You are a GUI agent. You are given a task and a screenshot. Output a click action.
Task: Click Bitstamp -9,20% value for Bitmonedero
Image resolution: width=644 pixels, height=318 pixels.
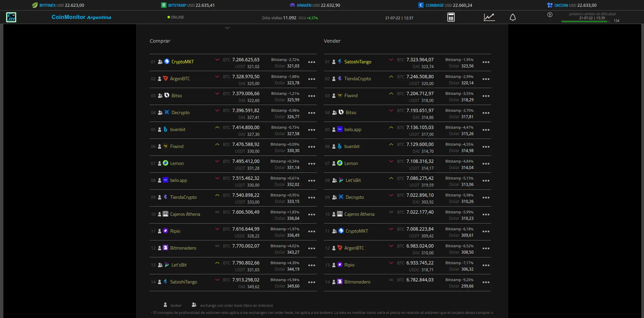[x=459, y=280]
